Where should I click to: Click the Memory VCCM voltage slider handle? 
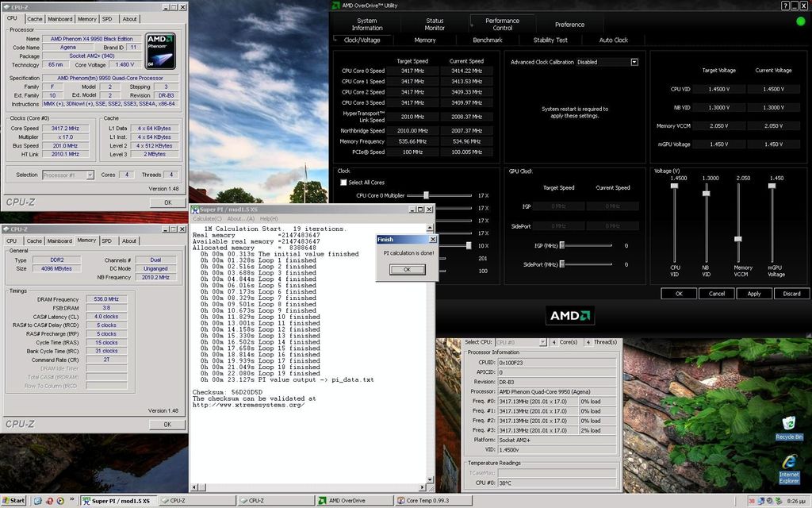point(738,239)
